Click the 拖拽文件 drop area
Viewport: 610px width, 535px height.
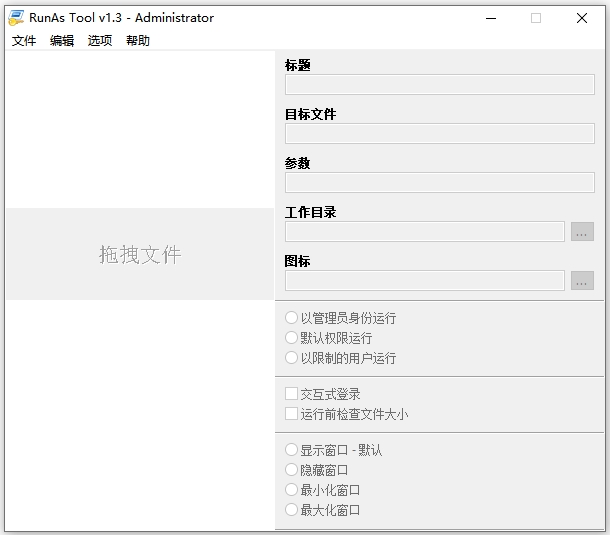point(140,254)
